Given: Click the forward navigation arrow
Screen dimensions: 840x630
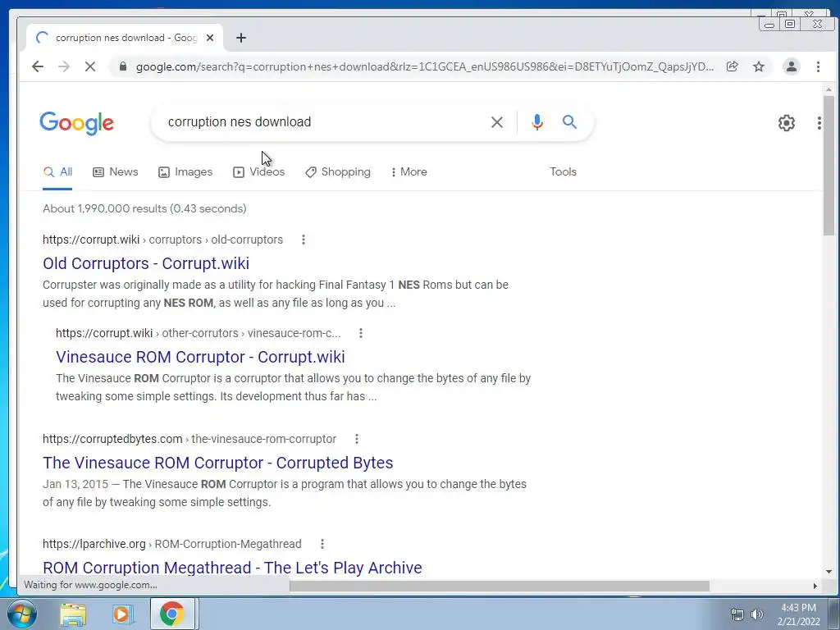Looking at the screenshot, I should point(64,66).
